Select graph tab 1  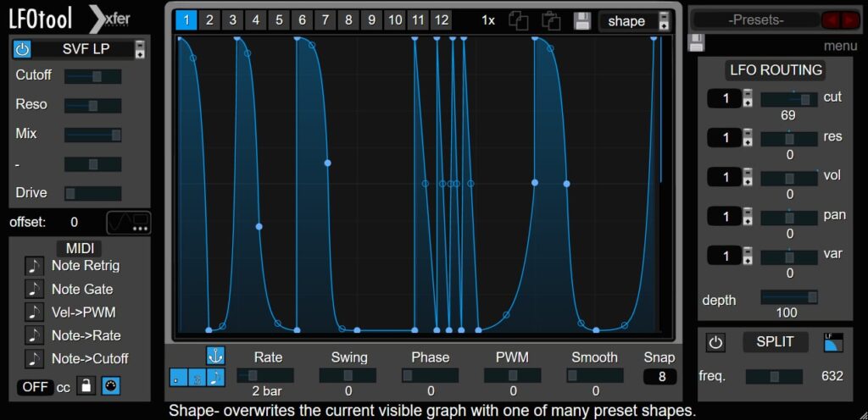point(186,20)
